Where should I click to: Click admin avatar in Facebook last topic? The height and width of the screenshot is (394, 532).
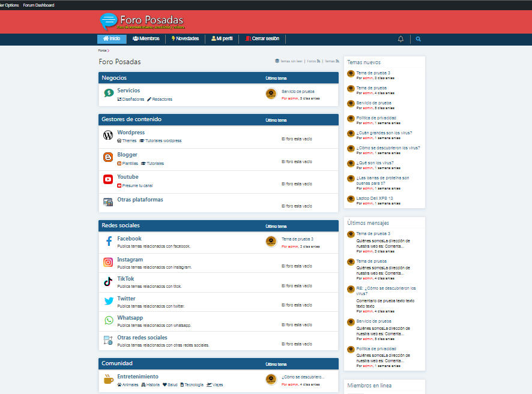click(x=271, y=242)
